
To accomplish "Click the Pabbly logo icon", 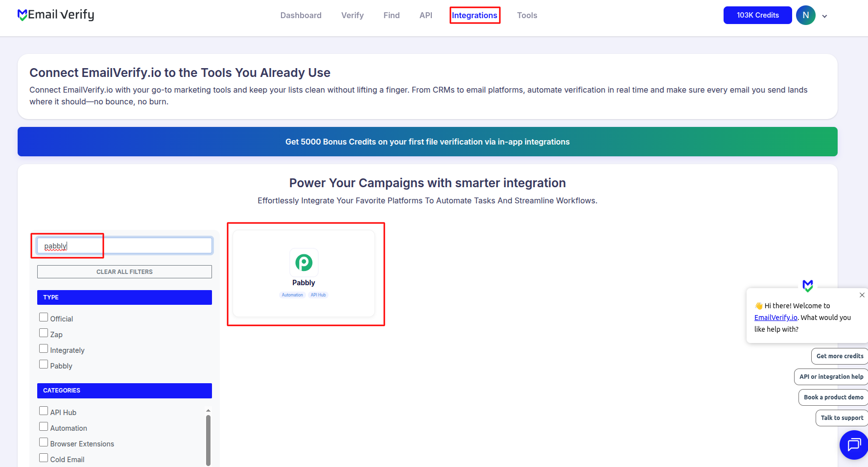I will (x=304, y=263).
